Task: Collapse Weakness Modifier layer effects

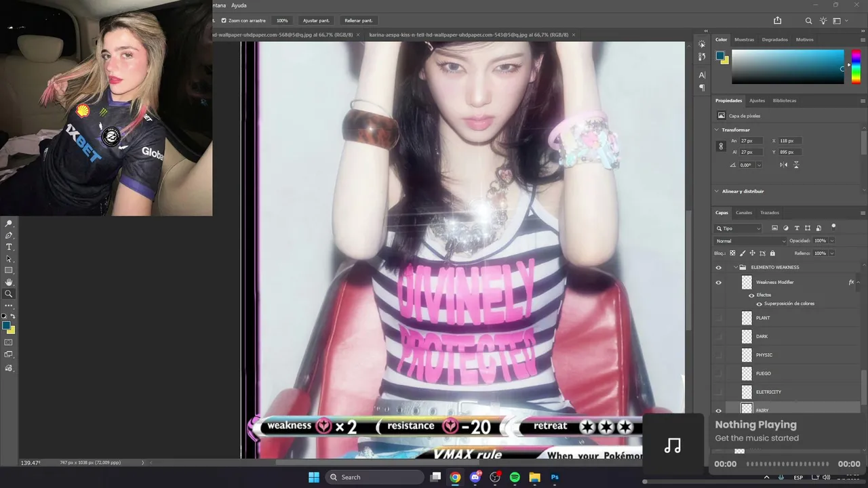Action: tap(859, 282)
